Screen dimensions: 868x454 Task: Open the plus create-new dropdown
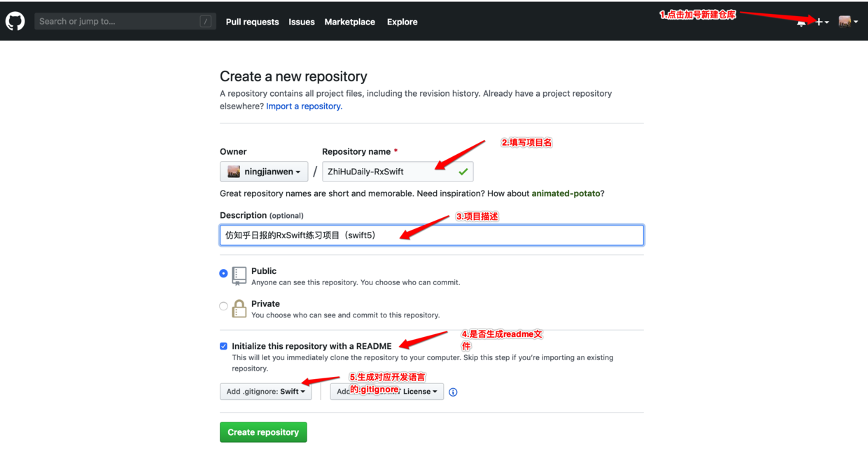[x=822, y=22]
